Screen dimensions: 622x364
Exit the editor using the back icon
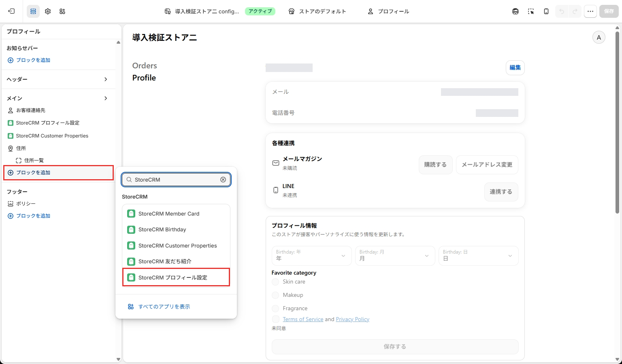click(11, 11)
